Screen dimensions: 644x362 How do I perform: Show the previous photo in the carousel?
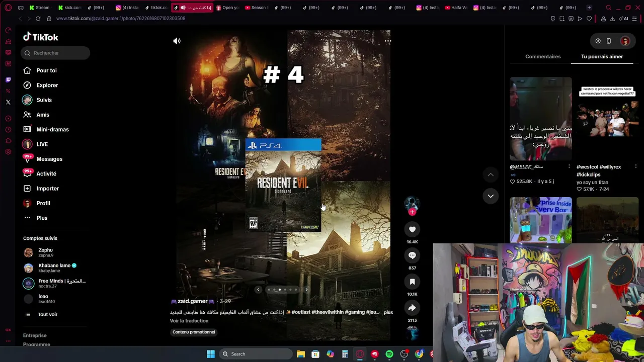[x=258, y=290]
